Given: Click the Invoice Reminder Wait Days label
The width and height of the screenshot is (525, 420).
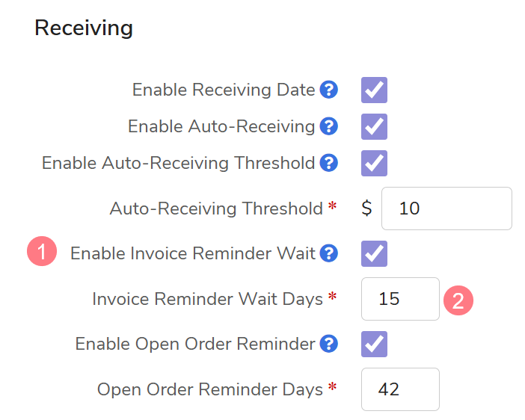Looking at the screenshot, I should click(207, 299).
